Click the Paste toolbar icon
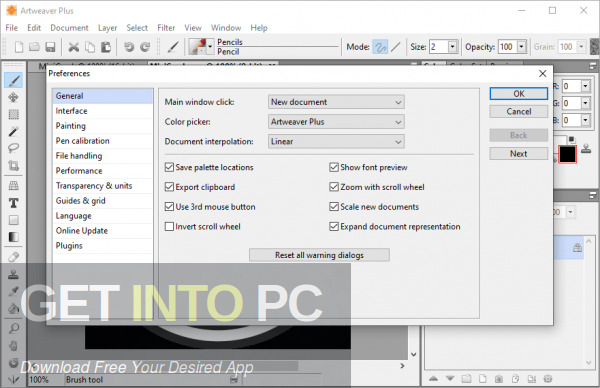Image resolution: width=600 pixels, height=388 pixels. [x=106, y=47]
